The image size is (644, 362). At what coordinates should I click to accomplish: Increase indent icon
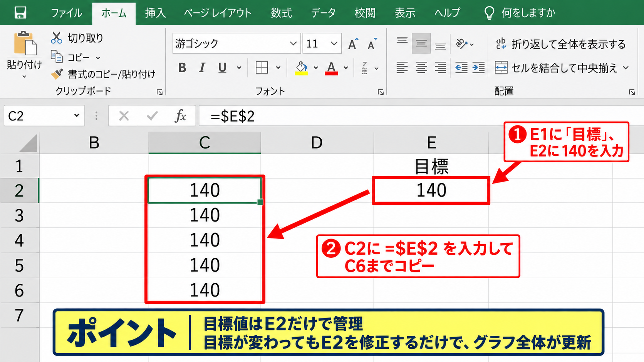tap(478, 68)
